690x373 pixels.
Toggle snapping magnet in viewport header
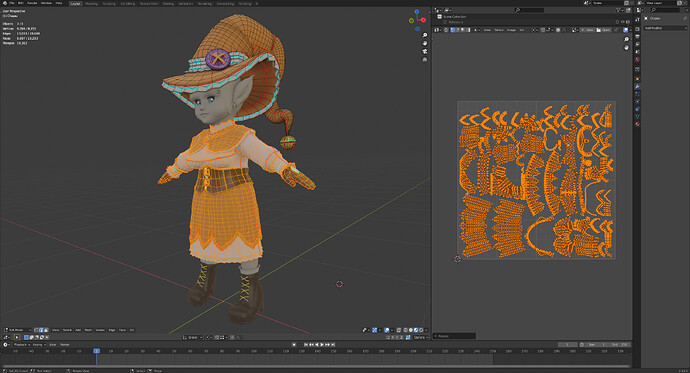click(x=217, y=337)
